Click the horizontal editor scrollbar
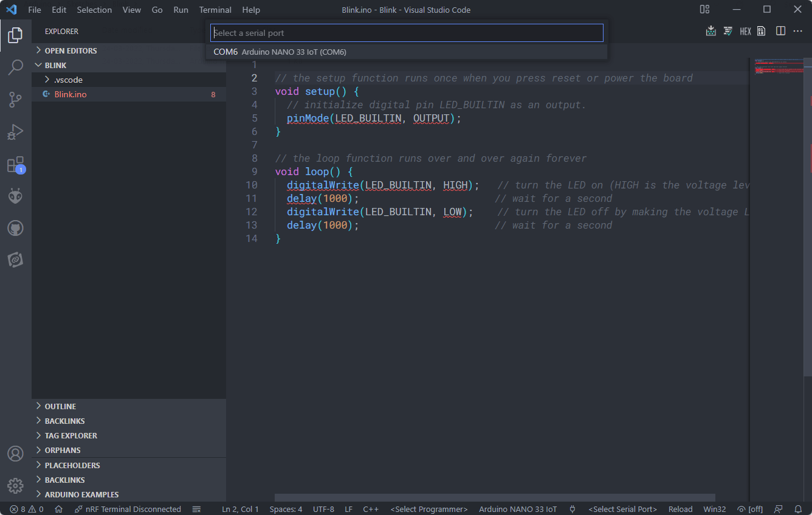This screenshot has height=515, width=812. 495,497
